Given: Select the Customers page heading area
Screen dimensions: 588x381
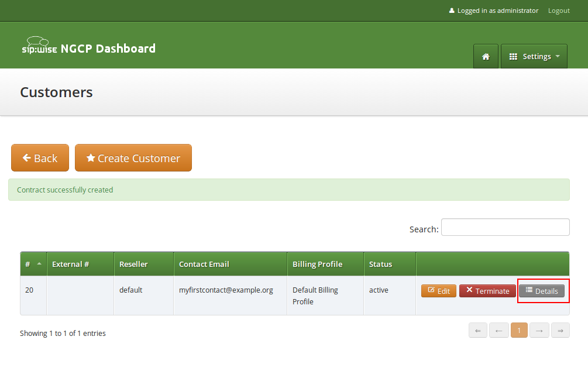Looking at the screenshot, I should (56, 92).
